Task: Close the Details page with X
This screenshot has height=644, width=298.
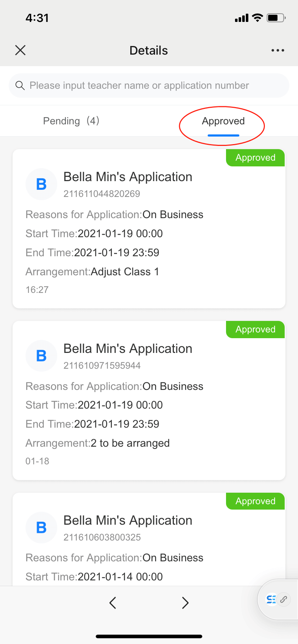Action: point(21,50)
